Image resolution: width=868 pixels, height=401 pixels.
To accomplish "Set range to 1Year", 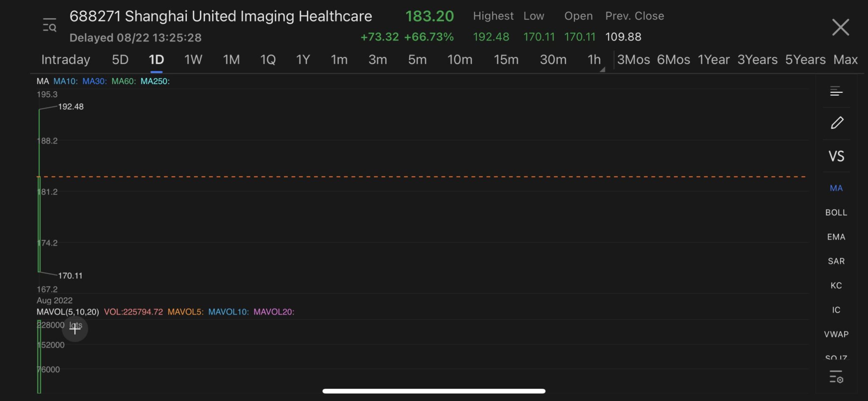I will pos(714,60).
